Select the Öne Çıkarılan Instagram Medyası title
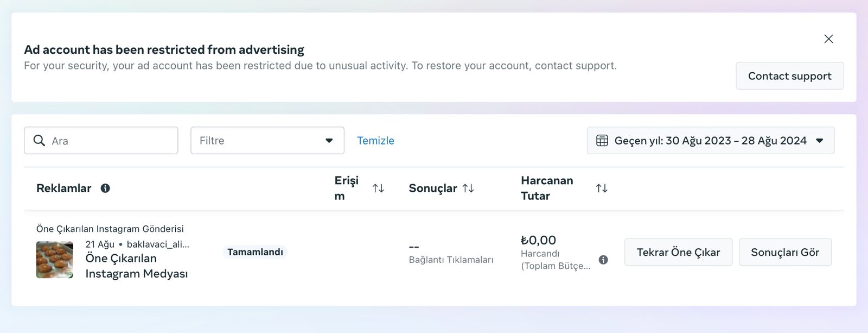Image resolution: width=868 pixels, height=333 pixels. click(x=137, y=266)
